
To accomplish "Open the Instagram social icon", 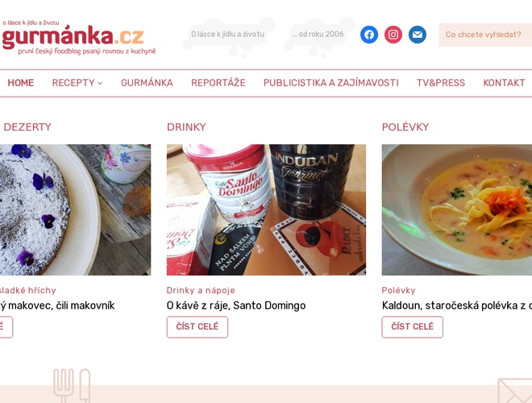I will point(393,35).
